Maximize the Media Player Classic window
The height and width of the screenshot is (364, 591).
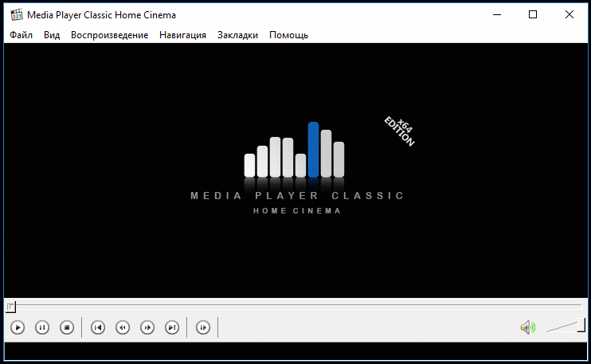click(x=533, y=14)
